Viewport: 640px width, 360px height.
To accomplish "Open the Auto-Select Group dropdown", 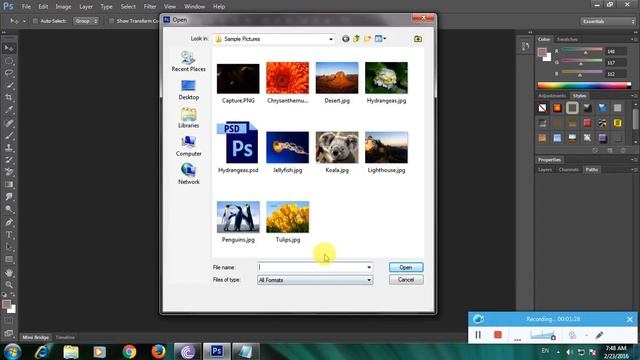I will click(86, 21).
